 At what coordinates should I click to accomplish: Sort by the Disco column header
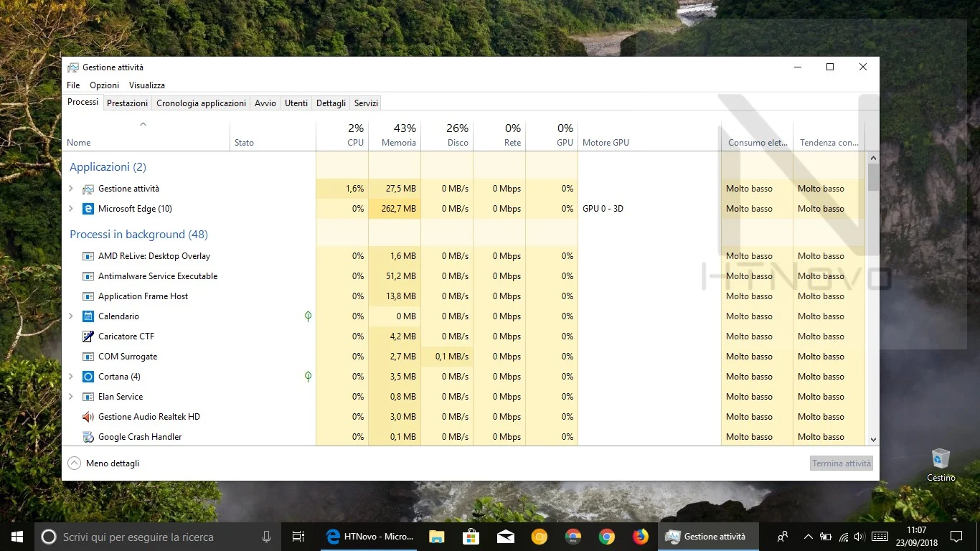pyautogui.click(x=447, y=135)
